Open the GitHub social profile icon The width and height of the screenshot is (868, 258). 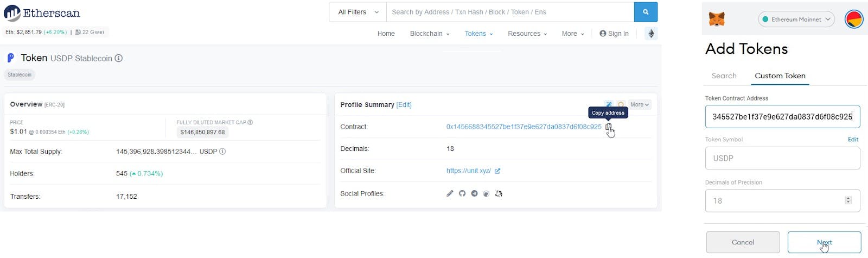tap(462, 193)
